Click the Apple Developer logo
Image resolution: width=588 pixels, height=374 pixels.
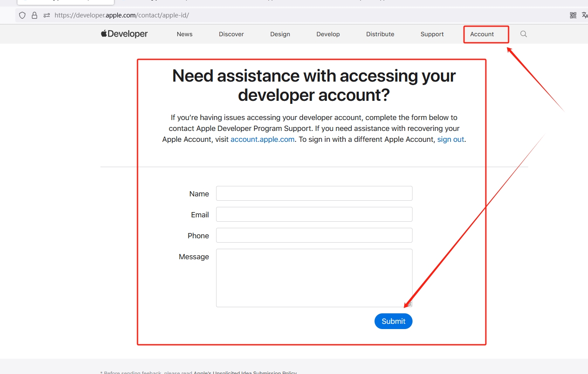click(124, 34)
